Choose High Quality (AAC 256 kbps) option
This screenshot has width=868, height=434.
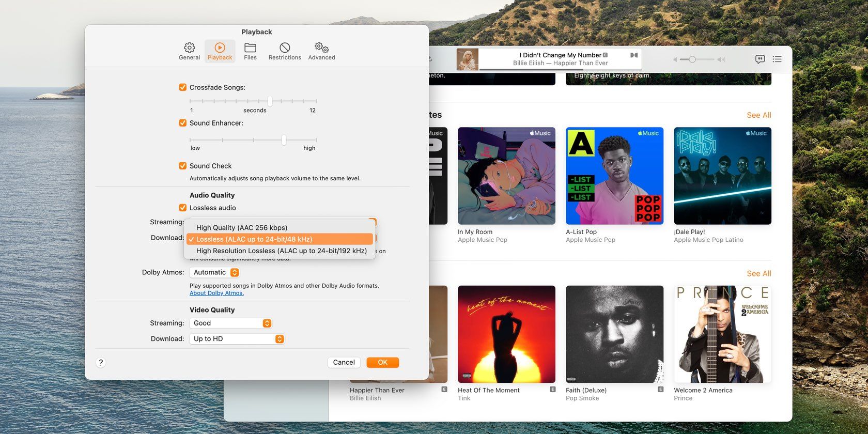click(x=280, y=227)
